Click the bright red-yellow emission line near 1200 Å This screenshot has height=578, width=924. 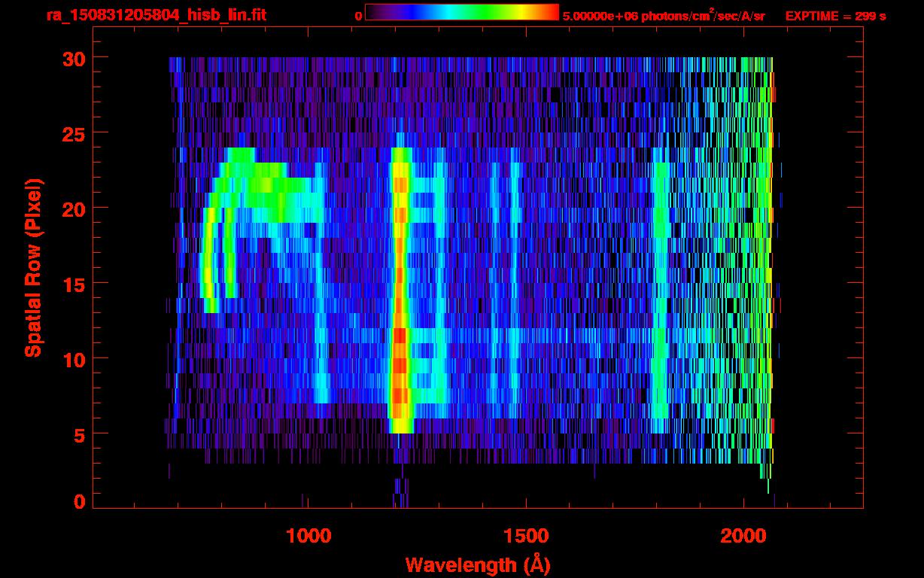click(400, 354)
